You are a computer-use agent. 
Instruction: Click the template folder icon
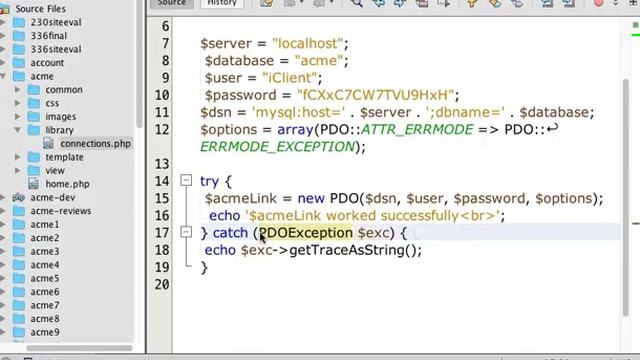click(x=33, y=157)
